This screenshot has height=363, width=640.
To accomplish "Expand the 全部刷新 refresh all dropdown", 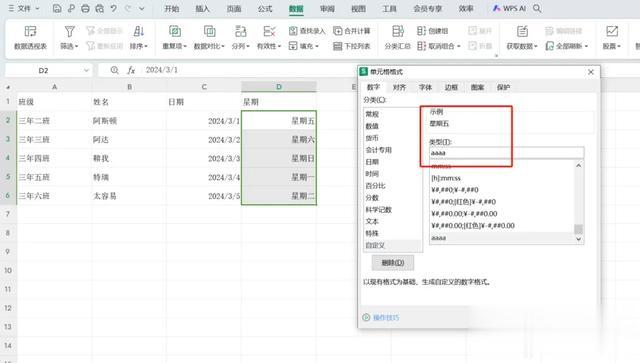I will coord(586,47).
